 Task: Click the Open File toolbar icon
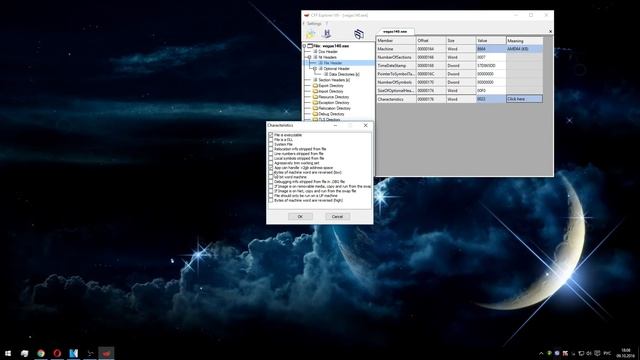311,34
